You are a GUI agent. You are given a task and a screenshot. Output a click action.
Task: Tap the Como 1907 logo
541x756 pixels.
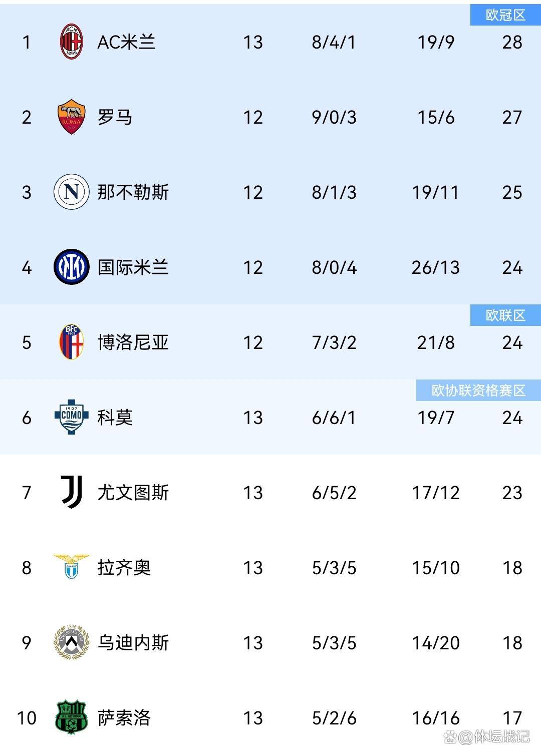(71, 417)
